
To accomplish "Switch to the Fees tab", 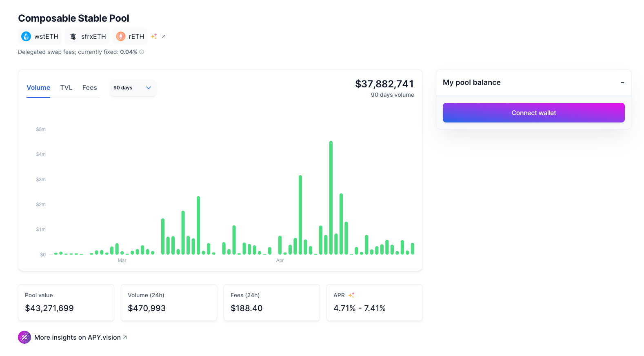I will 89,88.
